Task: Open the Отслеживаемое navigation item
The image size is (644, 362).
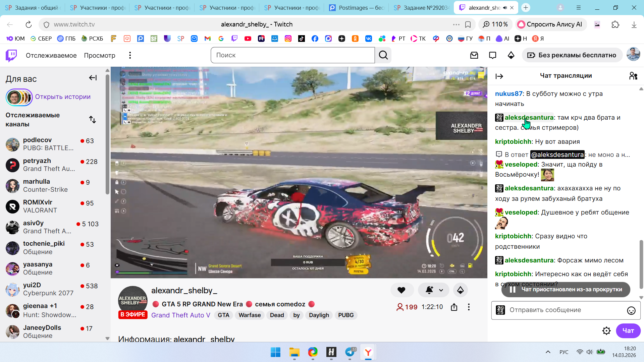Action: pyautogui.click(x=51, y=55)
